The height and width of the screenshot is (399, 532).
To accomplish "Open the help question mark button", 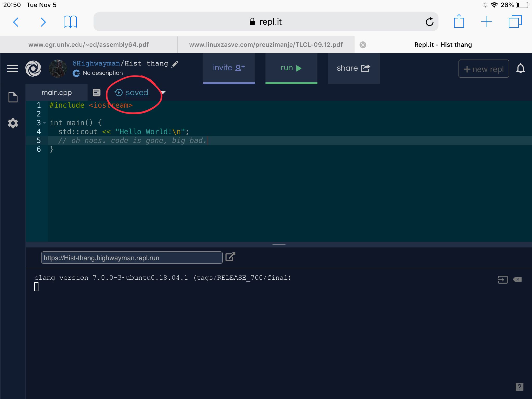I will [519, 387].
